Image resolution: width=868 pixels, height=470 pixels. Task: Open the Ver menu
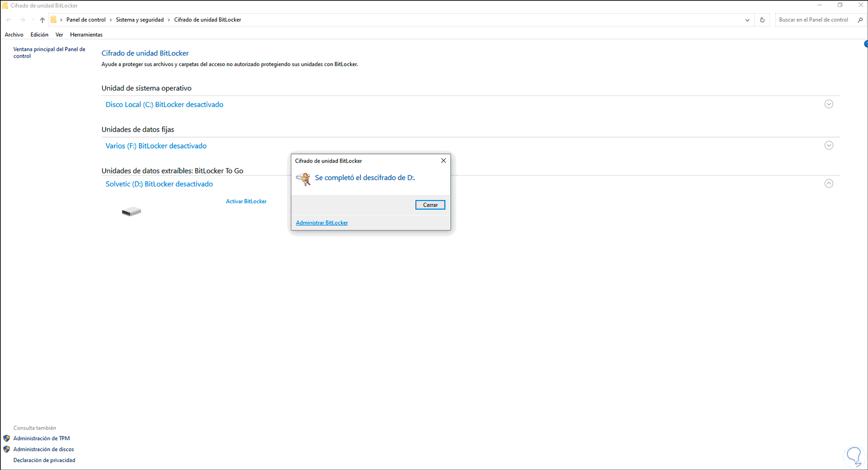coord(59,35)
